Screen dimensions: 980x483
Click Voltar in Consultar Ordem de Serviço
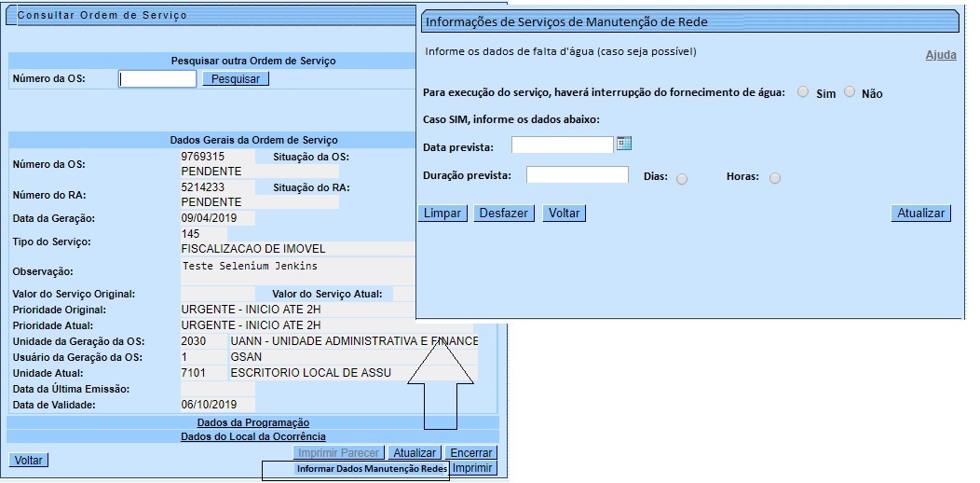[29, 460]
